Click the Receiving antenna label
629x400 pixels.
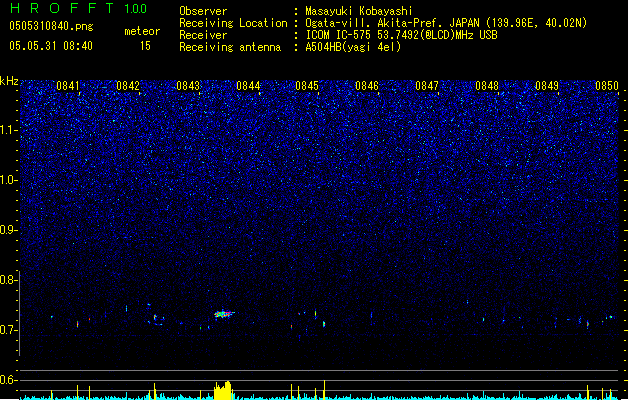click(230, 47)
